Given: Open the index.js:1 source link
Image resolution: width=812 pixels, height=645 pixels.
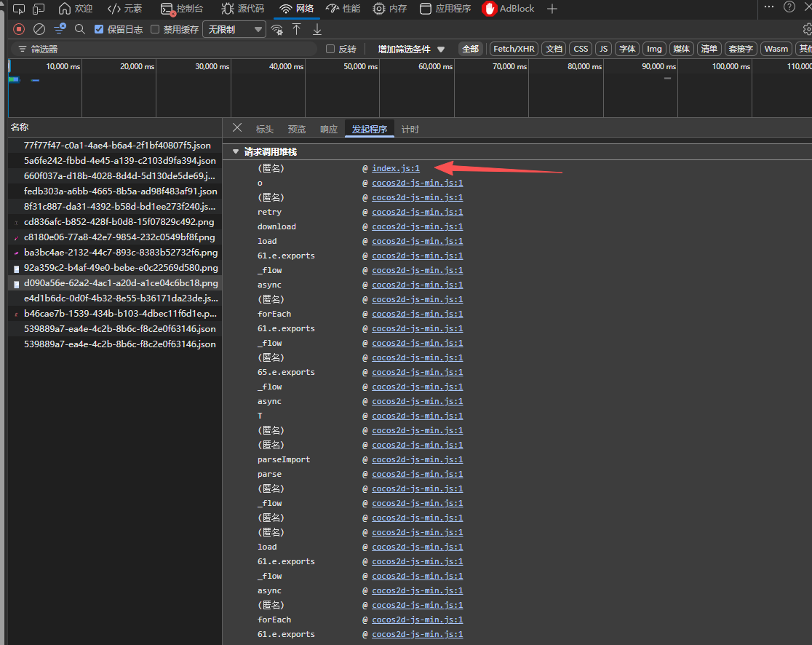Looking at the screenshot, I should tap(396, 168).
